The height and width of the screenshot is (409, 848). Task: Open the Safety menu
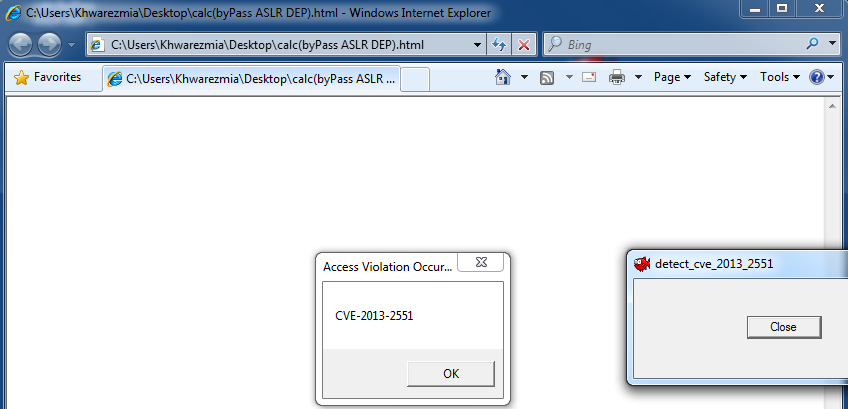click(725, 77)
